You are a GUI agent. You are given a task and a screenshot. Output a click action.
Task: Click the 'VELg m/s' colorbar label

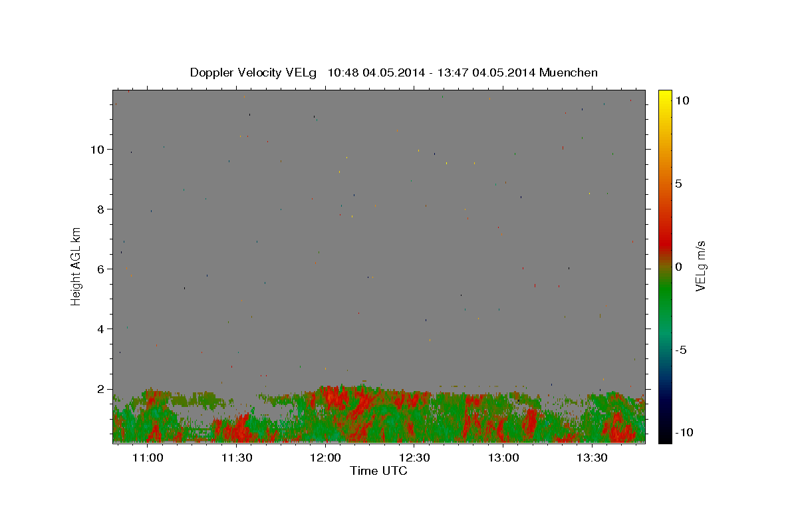click(x=700, y=266)
